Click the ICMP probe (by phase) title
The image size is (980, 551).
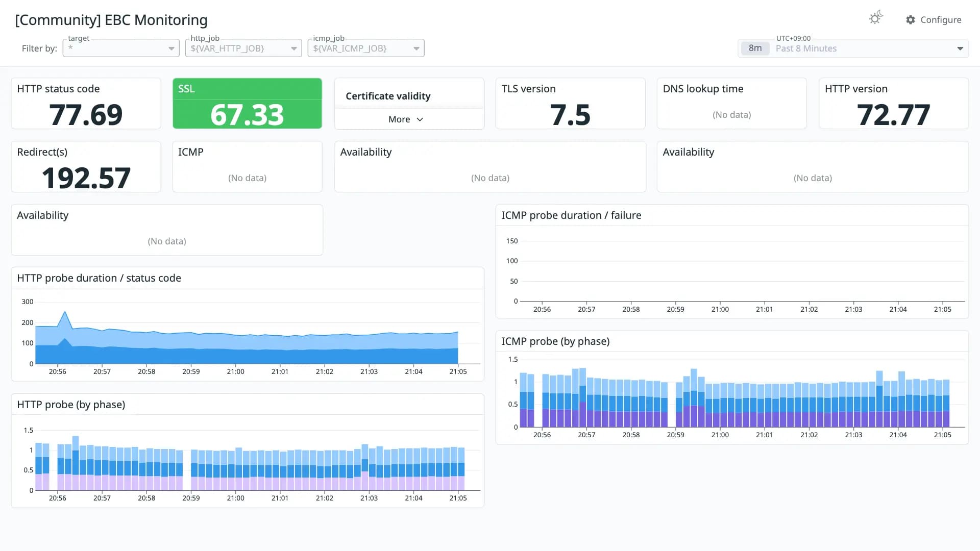[x=555, y=341]
